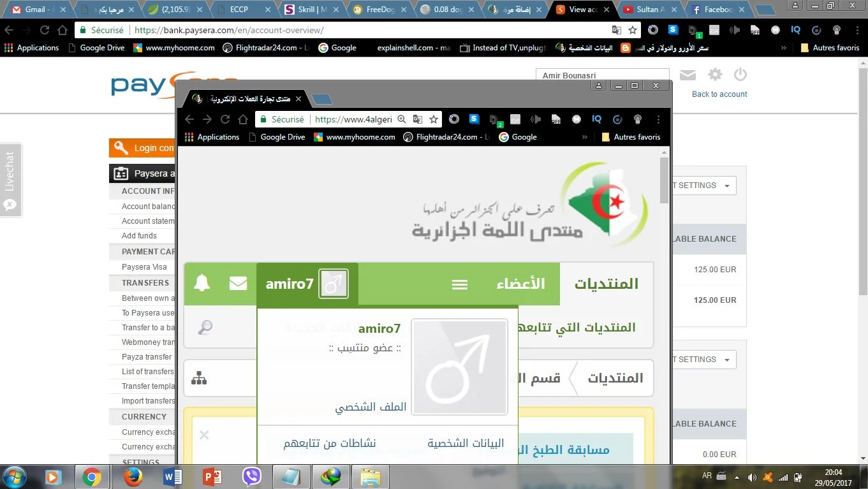The image size is (868, 489).
Task: Open Payza transfer sidebar link
Action: (x=147, y=357)
